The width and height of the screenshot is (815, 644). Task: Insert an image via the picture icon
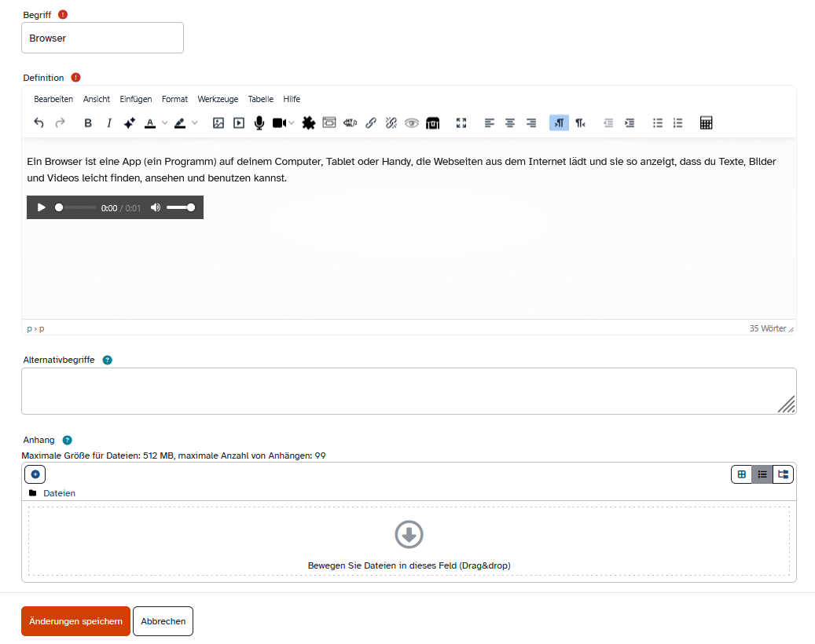point(218,123)
